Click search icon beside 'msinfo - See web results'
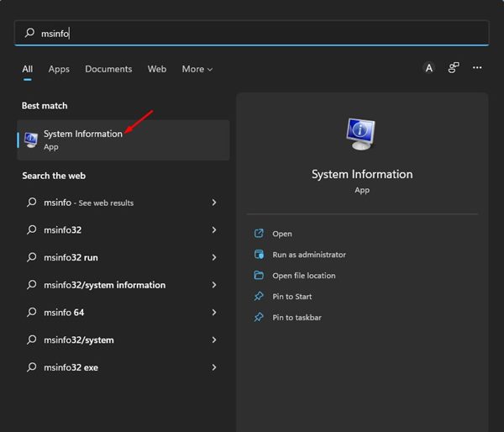Viewport: 504px width, 432px height. coord(32,202)
